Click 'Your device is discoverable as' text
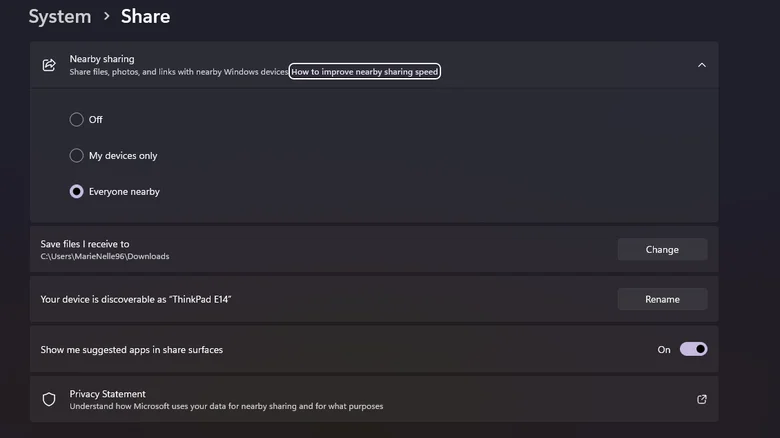780x438 pixels. 136,299
